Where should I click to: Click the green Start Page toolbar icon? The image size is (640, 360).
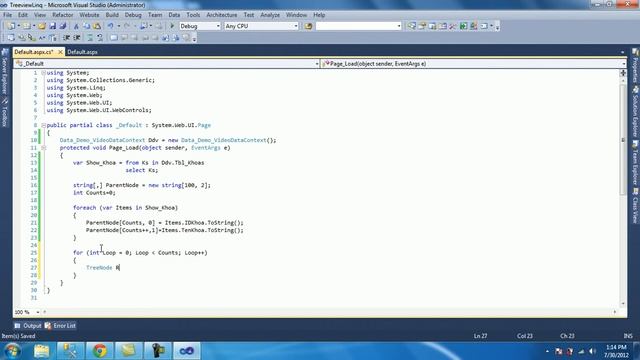[x=463, y=26]
